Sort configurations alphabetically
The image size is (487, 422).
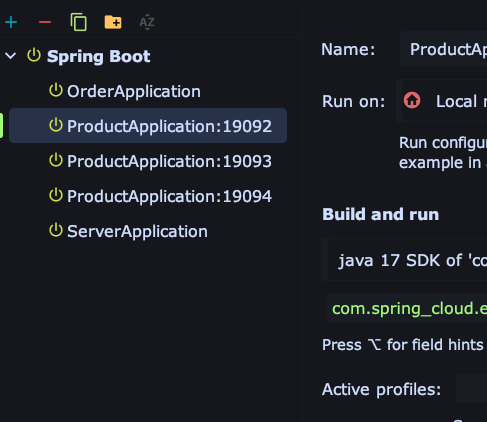point(147,22)
